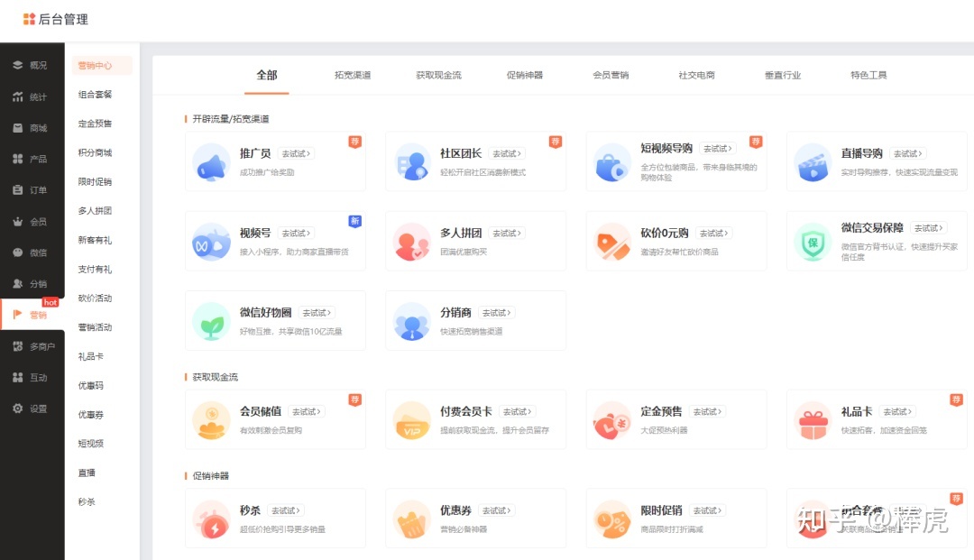Switch to the 全部 tab
Viewport: 974px width, 560px height.
pyautogui.click(x=266, y=75)
